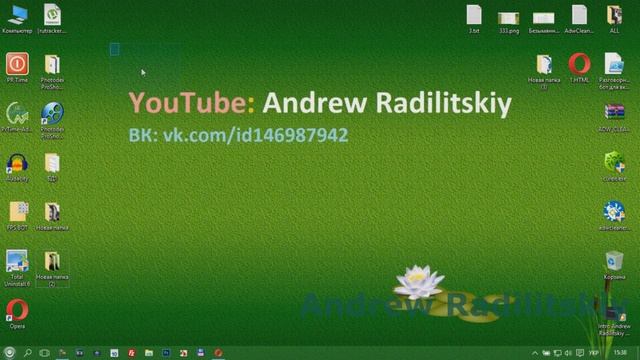
Task: Open the volume control tray icon
Action: [x=568, y=353]
